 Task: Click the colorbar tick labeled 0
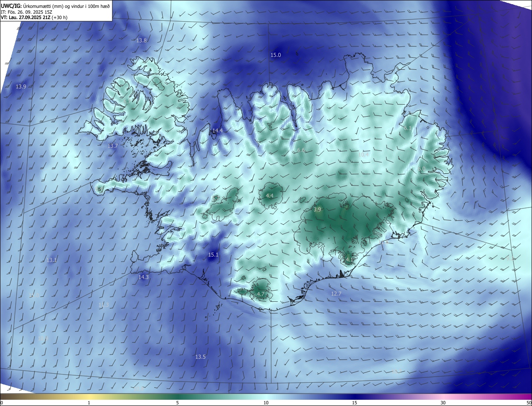coord(2,403)
